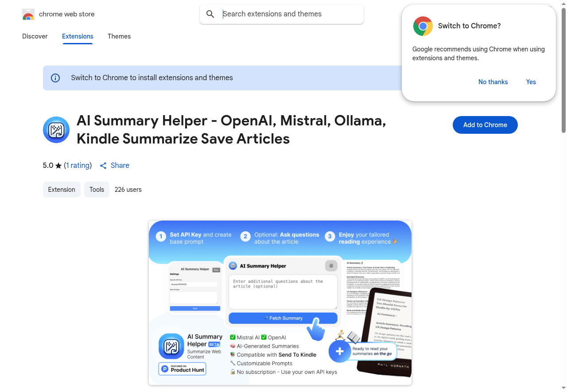
Task: Switch to the Themes tab
Action: coord(119,36)
